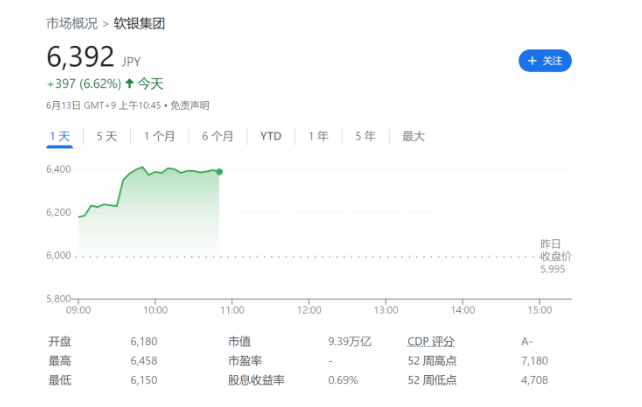Viewport: 642px width, 407px height.
Task: Select the change text +397 (6.62%)
Action: [x=84, y=84]
